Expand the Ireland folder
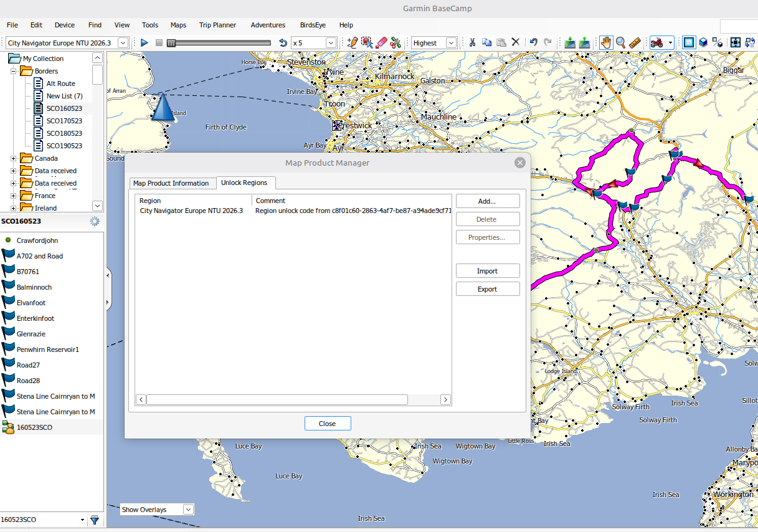758x532 pixels. [x=13, y=208]
